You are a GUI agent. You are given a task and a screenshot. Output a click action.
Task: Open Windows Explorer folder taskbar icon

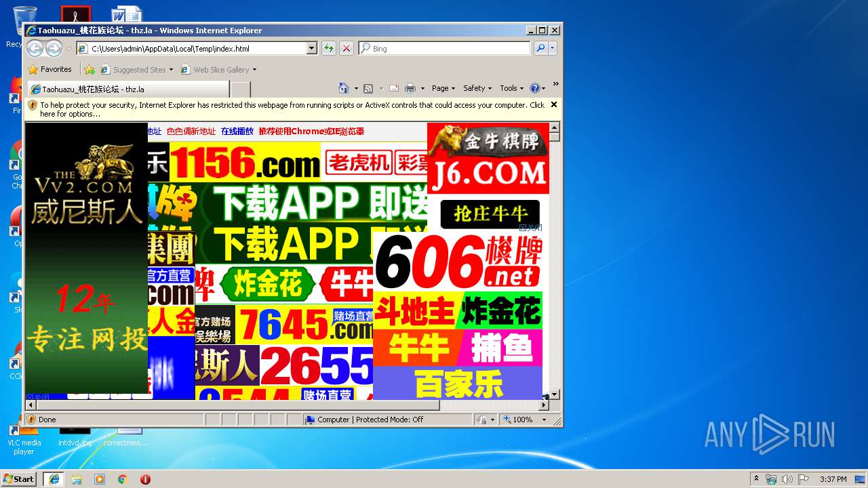[x=77, y=479]
